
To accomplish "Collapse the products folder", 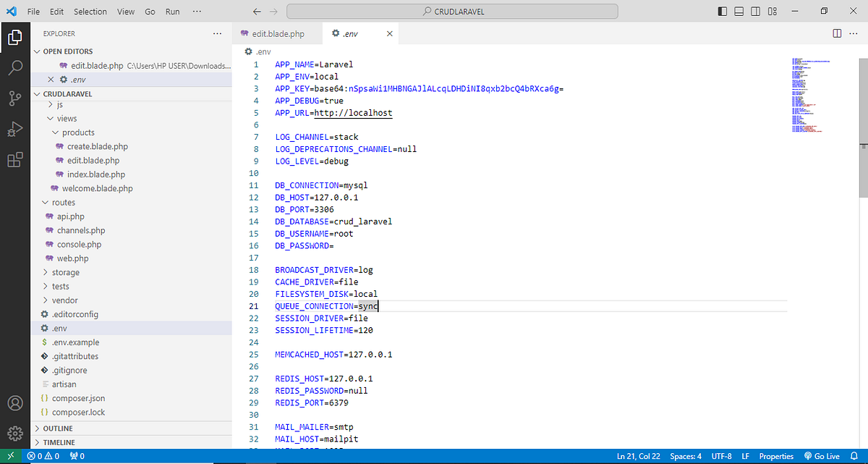I will [x=54, y=132].
